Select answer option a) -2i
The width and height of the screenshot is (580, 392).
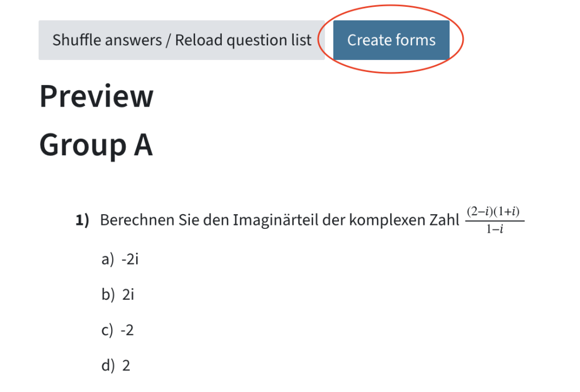tap(130, 259)
